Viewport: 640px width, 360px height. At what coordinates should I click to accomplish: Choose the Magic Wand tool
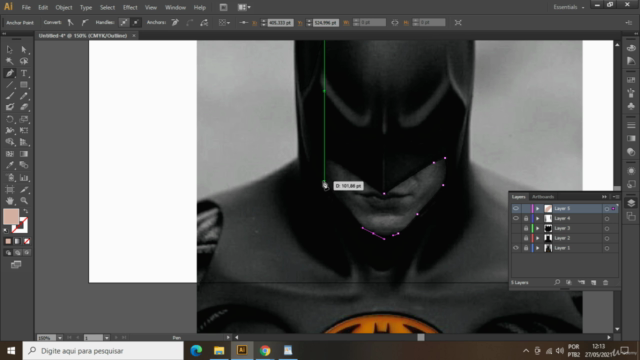point(9,61)
